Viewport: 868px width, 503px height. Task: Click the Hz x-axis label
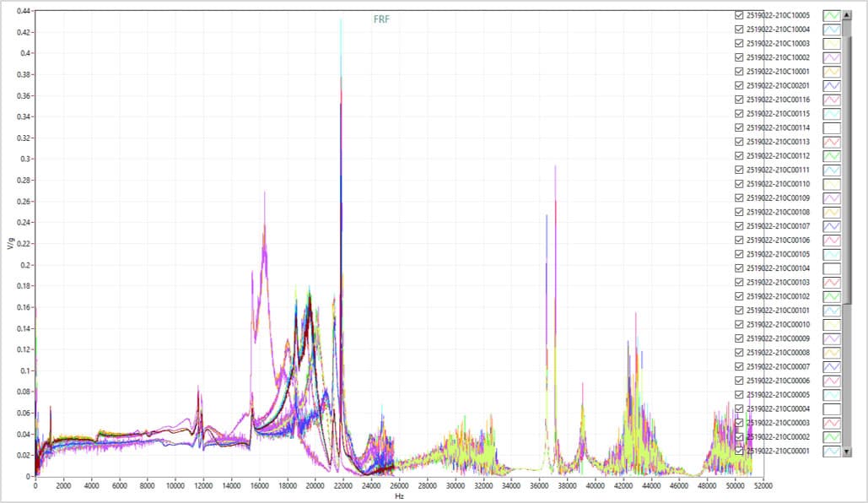click(x=398, y=495)
